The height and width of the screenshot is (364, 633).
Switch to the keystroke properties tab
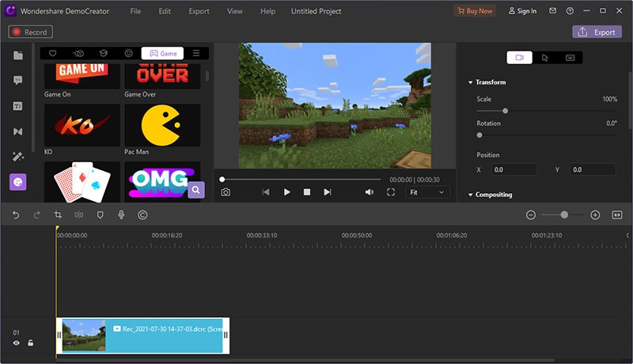tap(570, 57)
